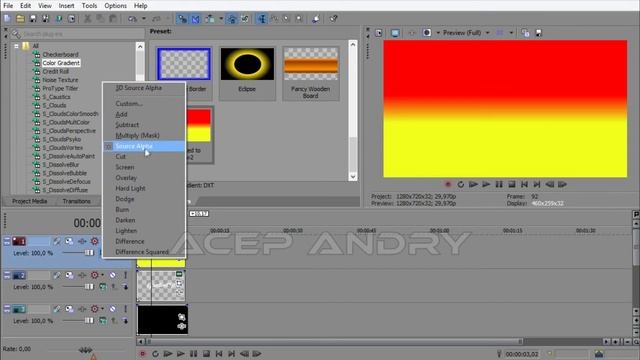Click track 2 Level slider handle

tap(89, 287)
